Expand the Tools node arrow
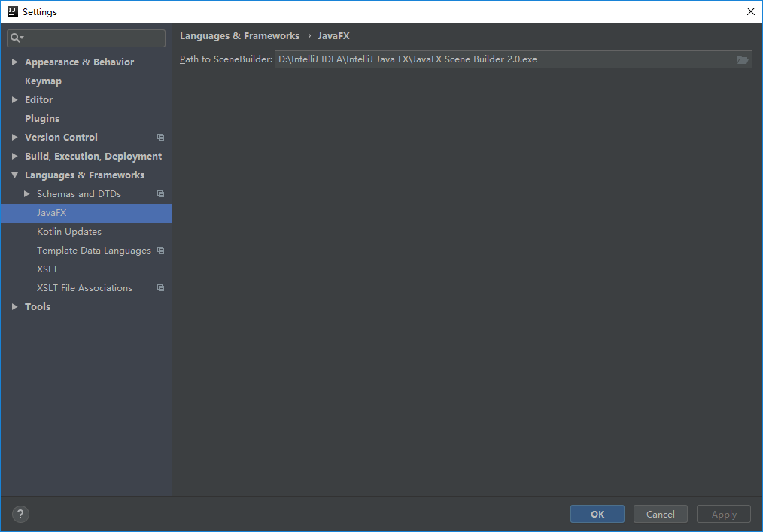This screenshot has height=532, width=763. coord(14,307)
